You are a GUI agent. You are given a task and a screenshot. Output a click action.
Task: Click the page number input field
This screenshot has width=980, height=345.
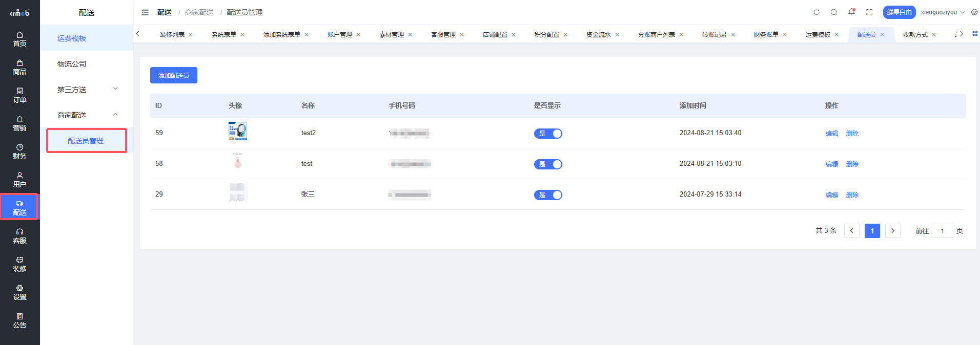coord(942,231)
